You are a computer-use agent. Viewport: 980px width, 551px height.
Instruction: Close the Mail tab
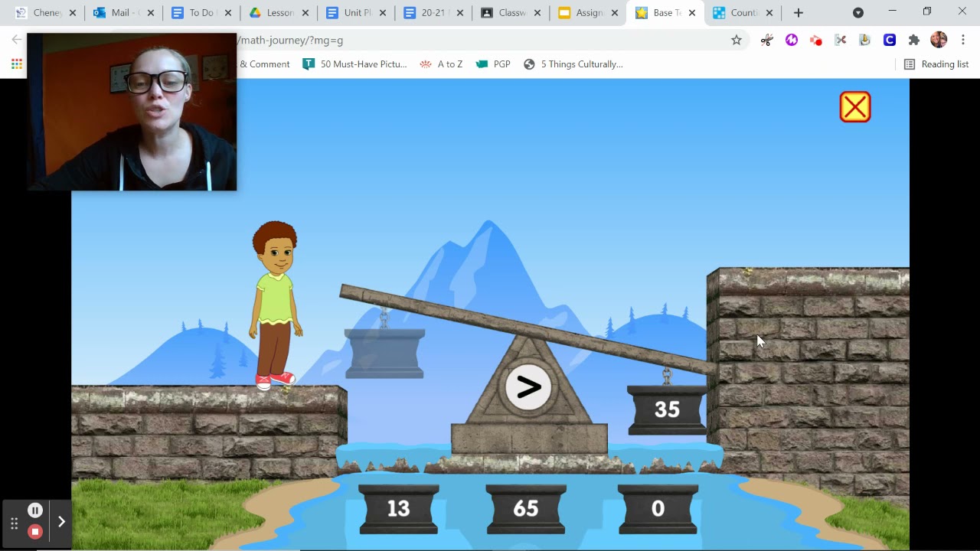[x=150, y=13]
